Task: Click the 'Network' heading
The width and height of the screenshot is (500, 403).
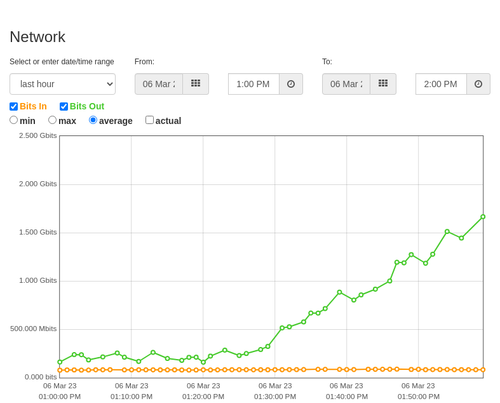Action: [37, 37]
